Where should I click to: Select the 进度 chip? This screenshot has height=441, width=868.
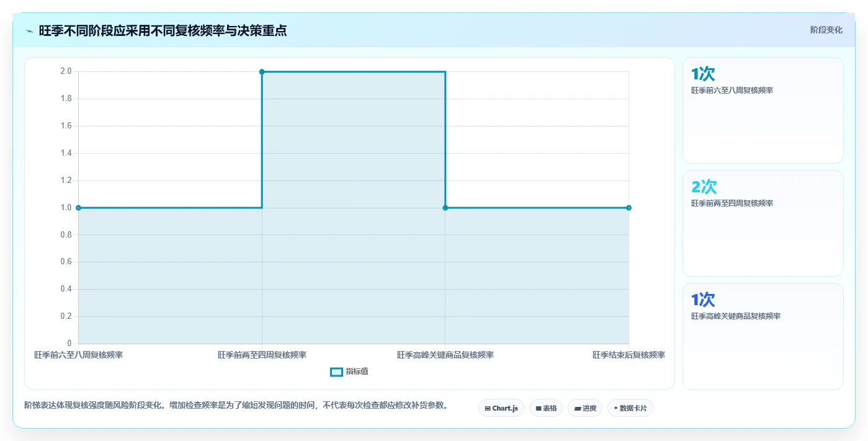585,408
